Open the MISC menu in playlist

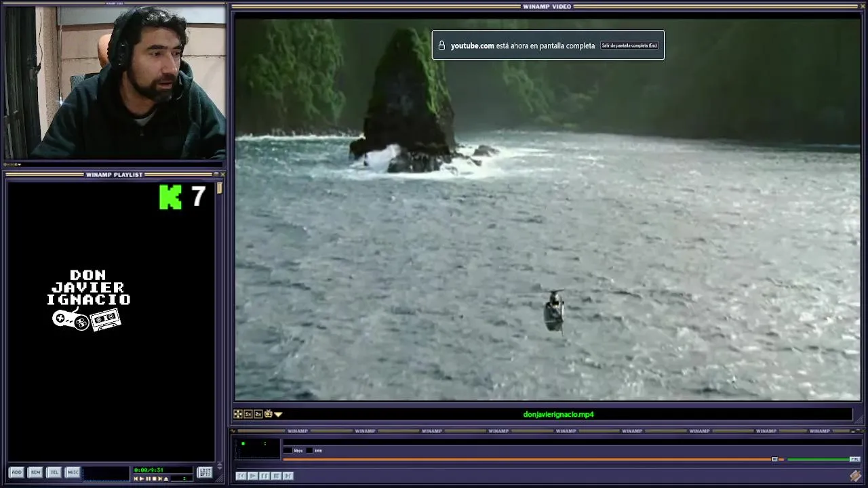pyautogui.click(x=73, y=472)
